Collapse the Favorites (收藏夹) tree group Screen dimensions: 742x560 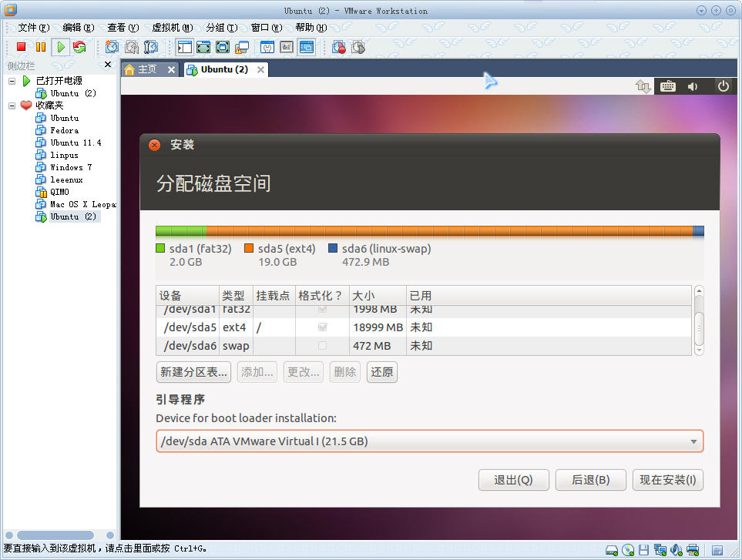point(12,106)
